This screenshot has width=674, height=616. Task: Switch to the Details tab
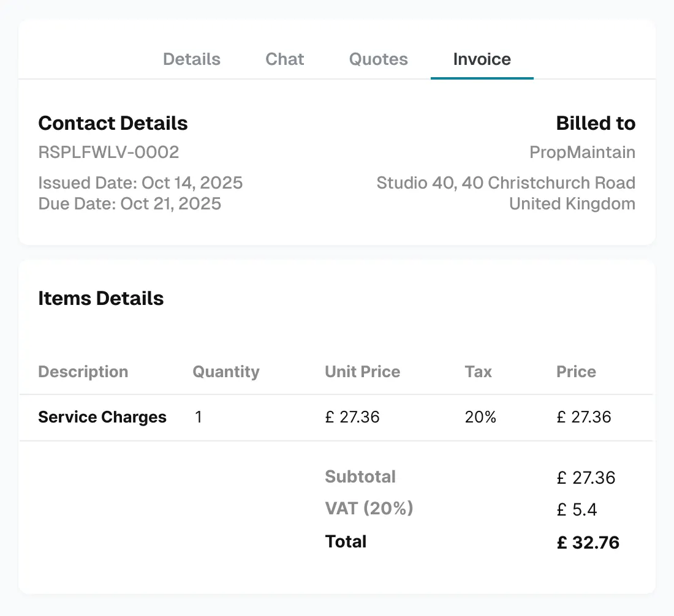[191, 59]
